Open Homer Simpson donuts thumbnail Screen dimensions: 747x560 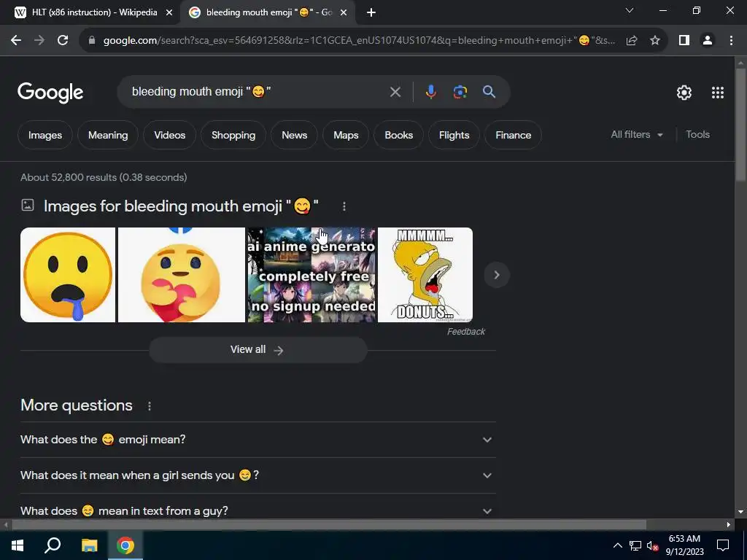425,275
